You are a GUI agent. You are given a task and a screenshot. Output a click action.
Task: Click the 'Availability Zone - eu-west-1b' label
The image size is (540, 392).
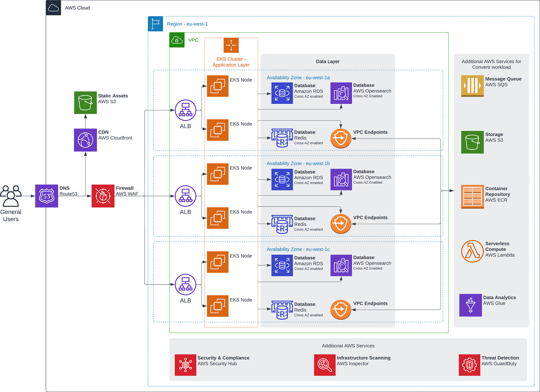(298, 163)
